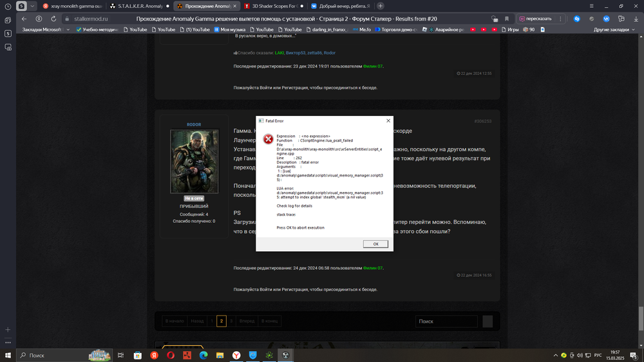Go to page 3 in pagination
The image size is (644, 362).
coord(232,321)
